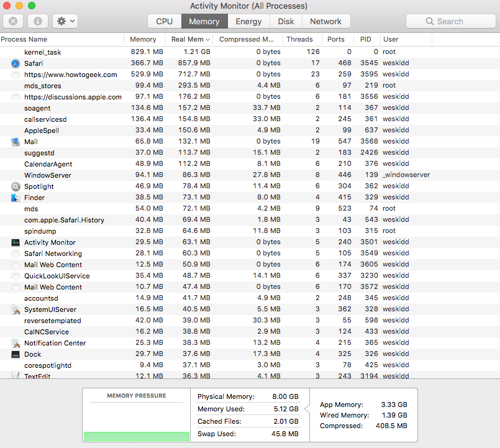Select the soagent process row

tap(250, 108)
